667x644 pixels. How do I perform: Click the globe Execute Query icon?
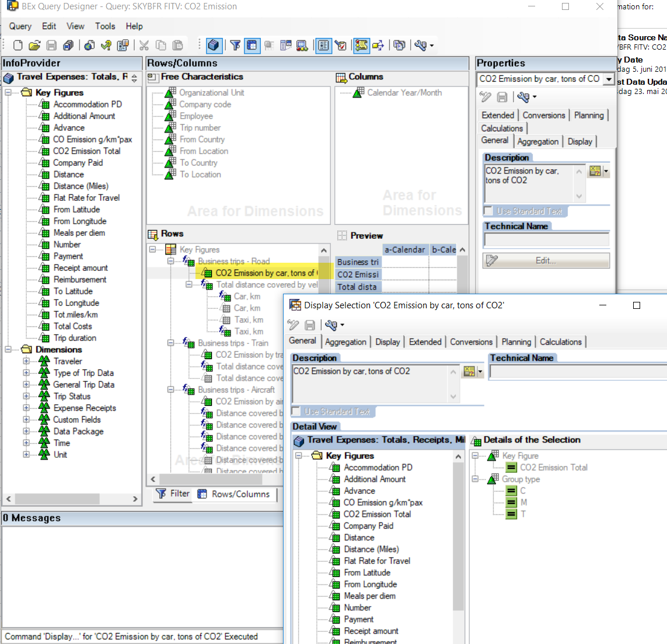89,45
